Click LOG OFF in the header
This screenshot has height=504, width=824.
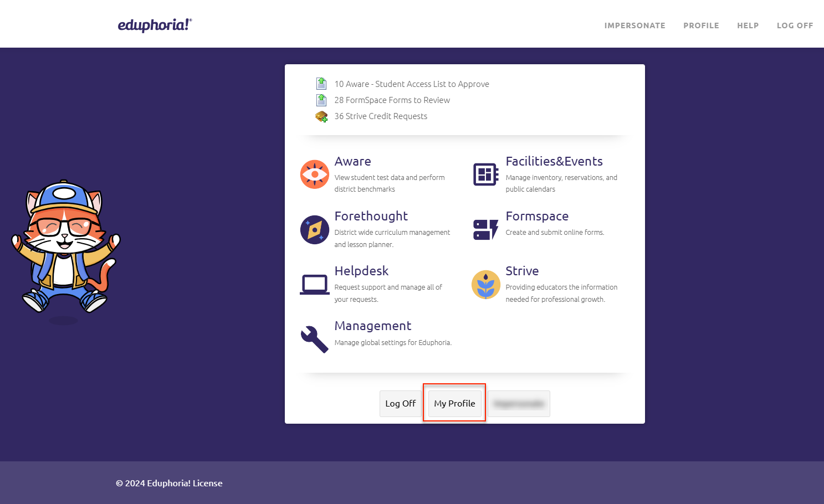795,25
